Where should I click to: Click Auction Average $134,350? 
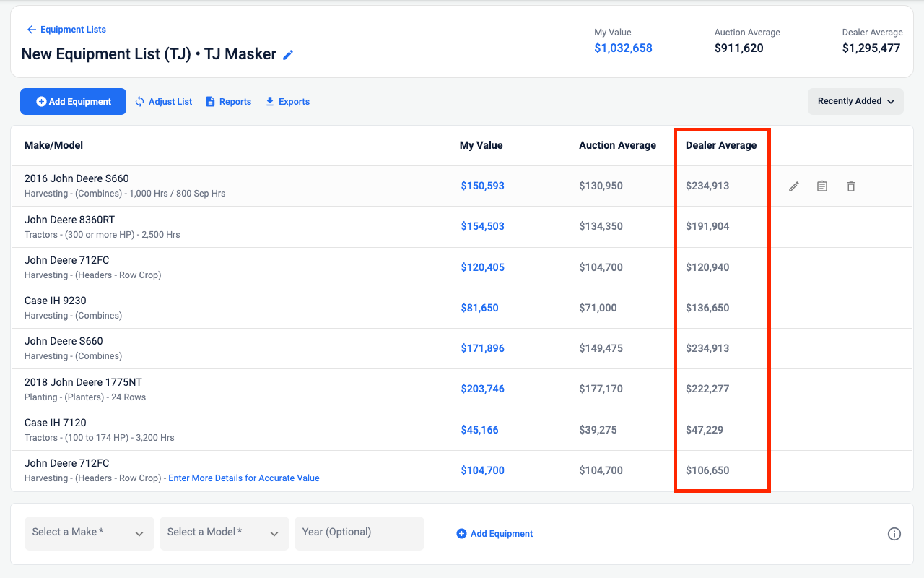[601, 226]
